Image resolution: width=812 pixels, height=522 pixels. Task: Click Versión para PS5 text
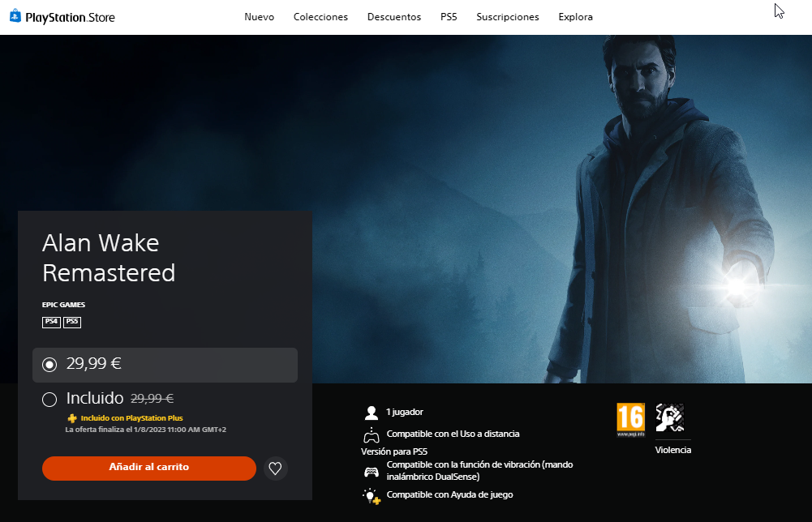[394, 451]
